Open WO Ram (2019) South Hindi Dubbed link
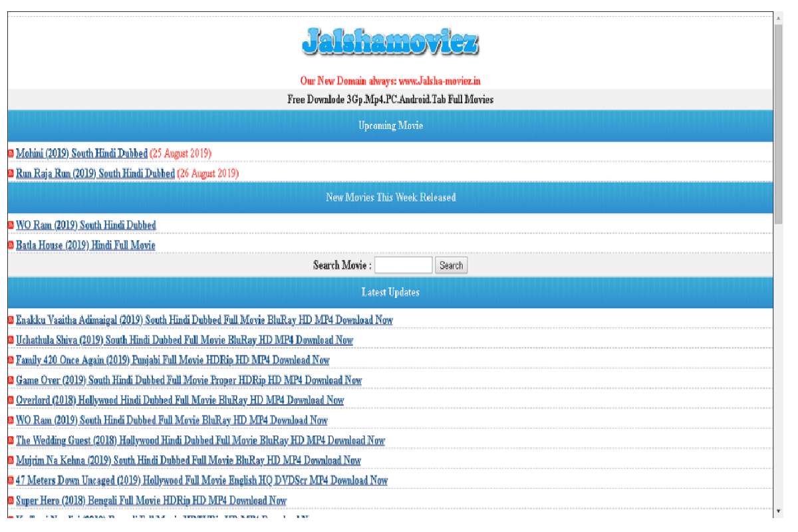This screenshot has height=532, width=798. tap(86, 225)
